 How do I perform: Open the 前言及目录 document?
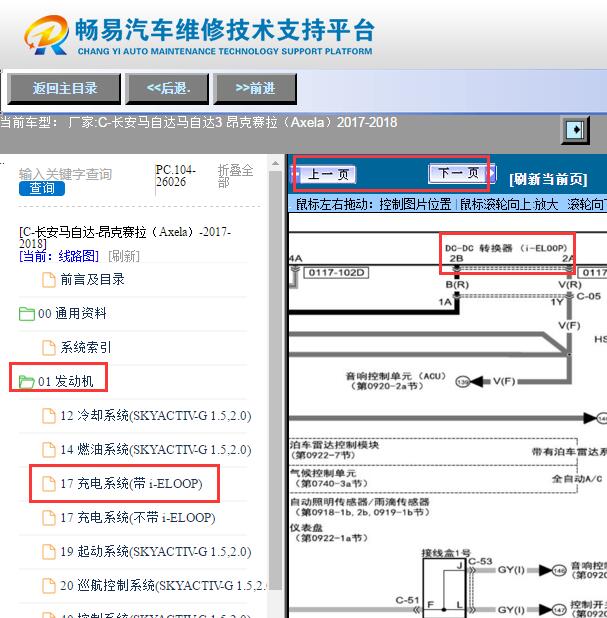93,279
